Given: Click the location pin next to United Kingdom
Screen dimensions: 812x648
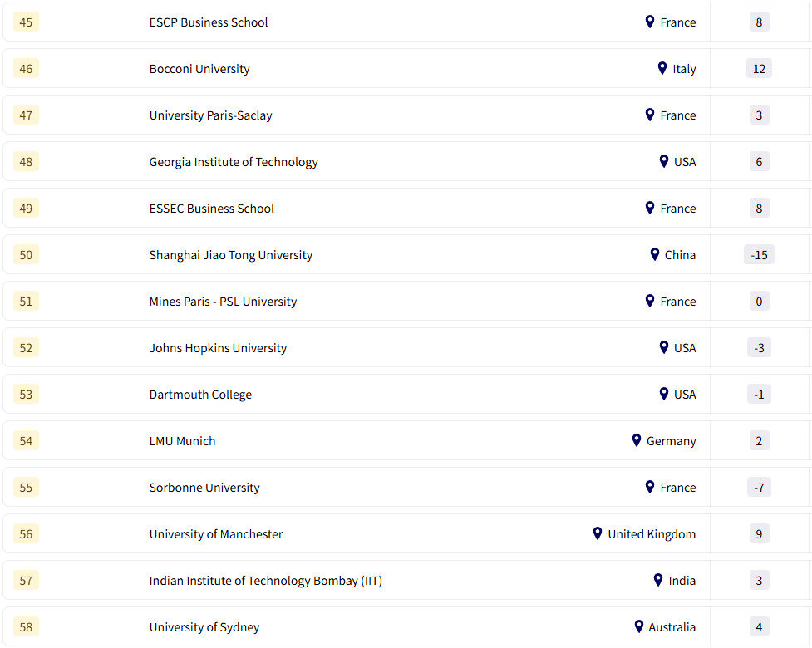Looking at the screenshot, I should [x=598, y=533].
